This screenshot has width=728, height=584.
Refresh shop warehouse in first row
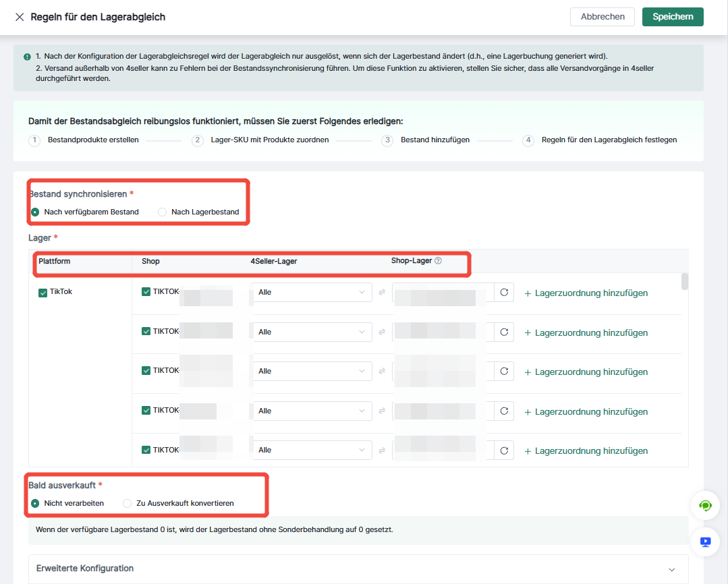(504, 293)
